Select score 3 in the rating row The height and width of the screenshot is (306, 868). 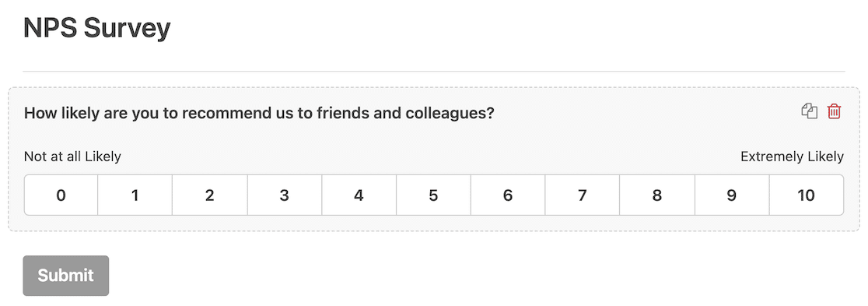pos(285,195)
